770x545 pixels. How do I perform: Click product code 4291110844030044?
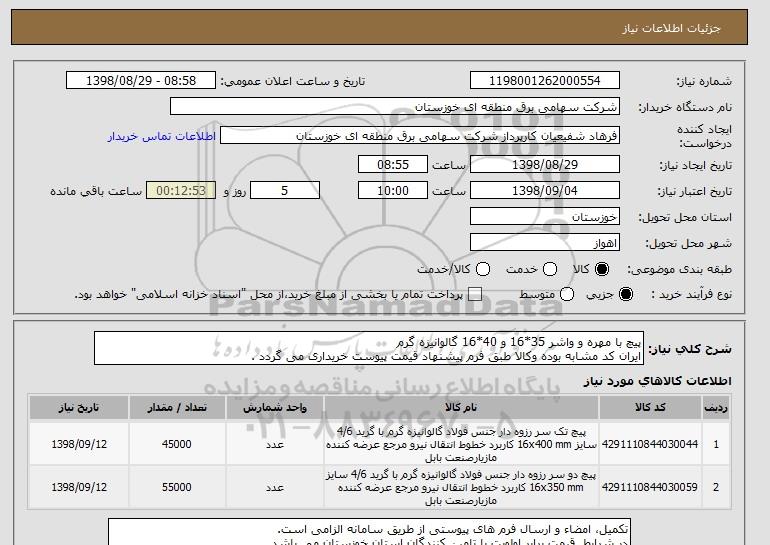click(x=650, y=444)
